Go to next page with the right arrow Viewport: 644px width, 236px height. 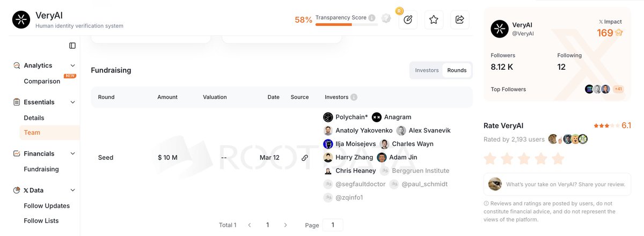(x=286, y=225)
